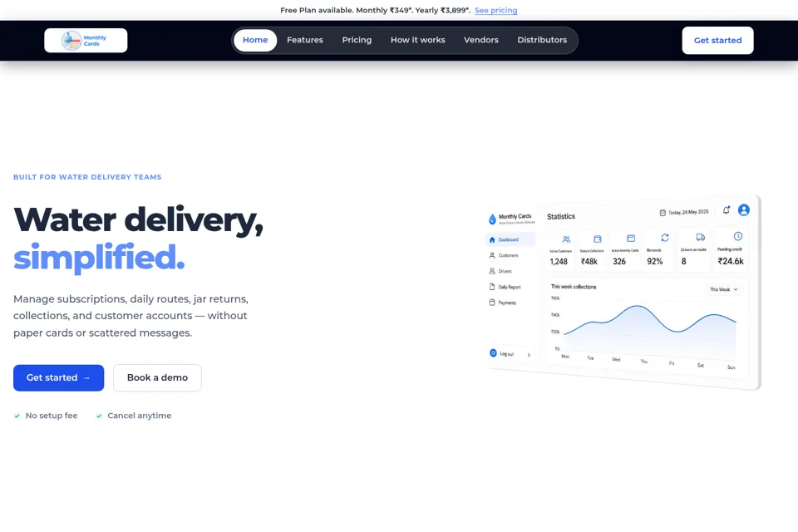The height and width of the screenshot is (532, 798).
Task: Open the Distributors nav item
Action: click(542, 40)
